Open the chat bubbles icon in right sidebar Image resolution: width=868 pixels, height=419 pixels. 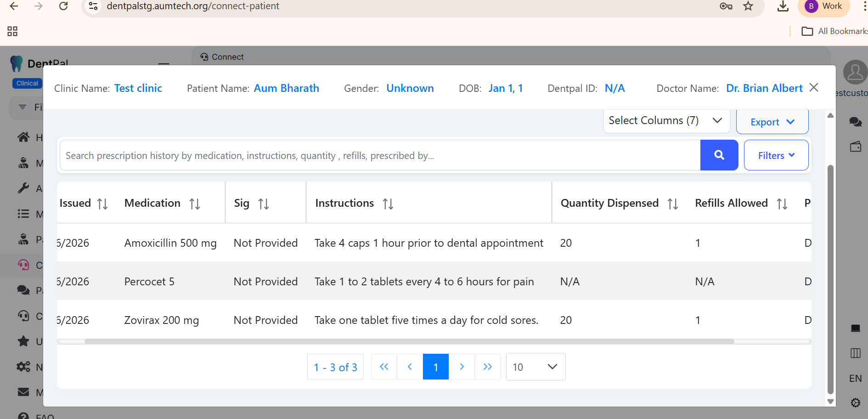tap(855, 122)
